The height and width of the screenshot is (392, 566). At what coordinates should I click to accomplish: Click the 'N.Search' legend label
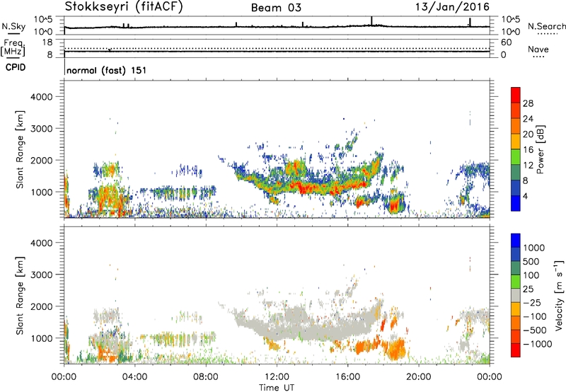tap(546, 26)
